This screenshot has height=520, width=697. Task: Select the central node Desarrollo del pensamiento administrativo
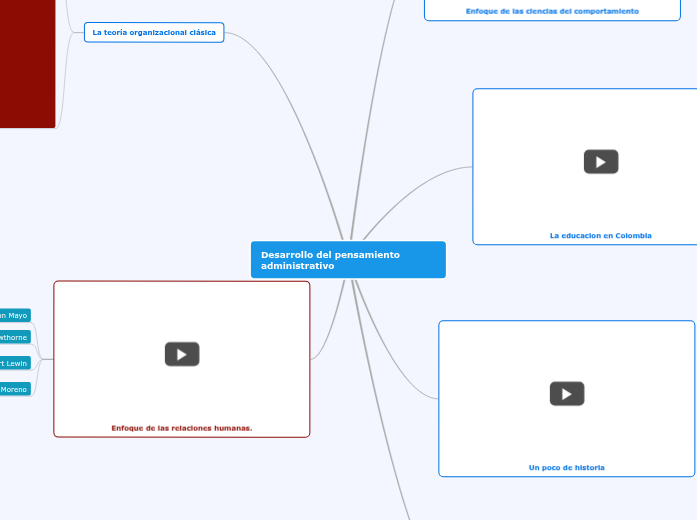348,260
